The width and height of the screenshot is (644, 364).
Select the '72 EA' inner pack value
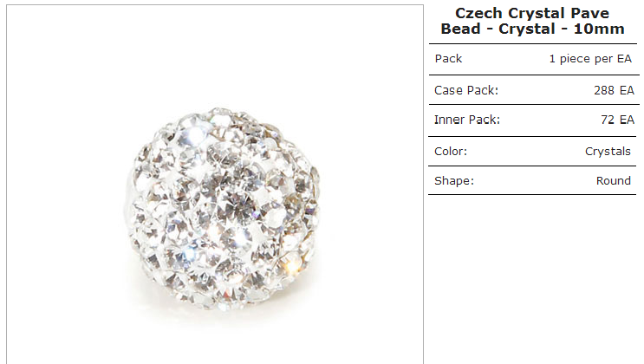click(617, 120)
